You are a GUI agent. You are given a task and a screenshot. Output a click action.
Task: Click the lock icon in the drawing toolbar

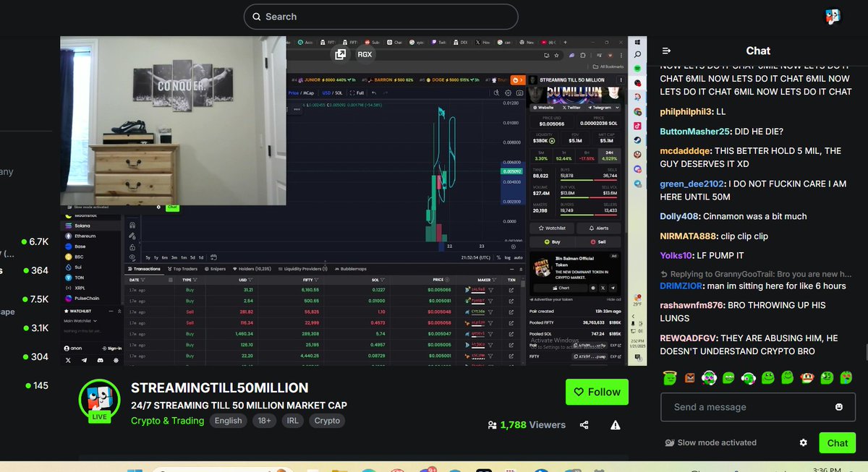tap(132, 247)
